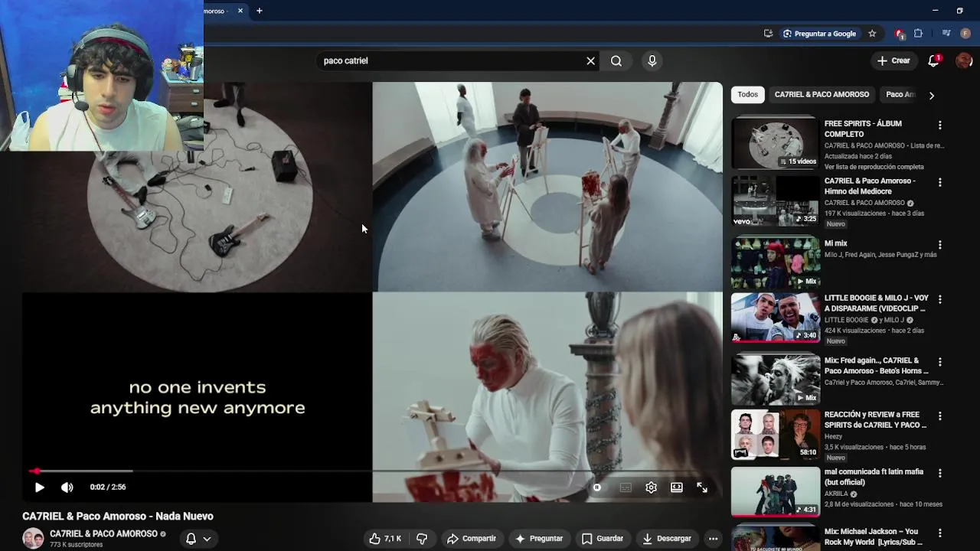Click video title 'CA7RIEL & Paco Amoroso - Nada Nuevo'
The height and width of the screenshot is (551, 980).
click(x=118, y=517)
